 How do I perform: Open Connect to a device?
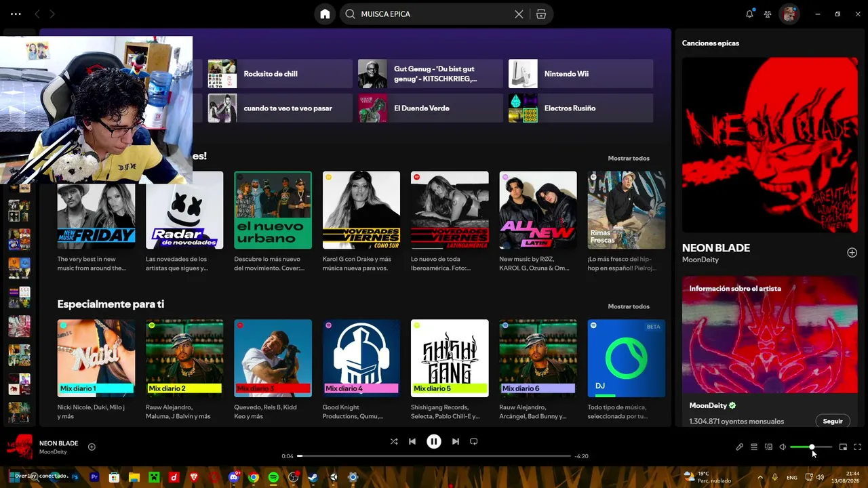point(768,447)
